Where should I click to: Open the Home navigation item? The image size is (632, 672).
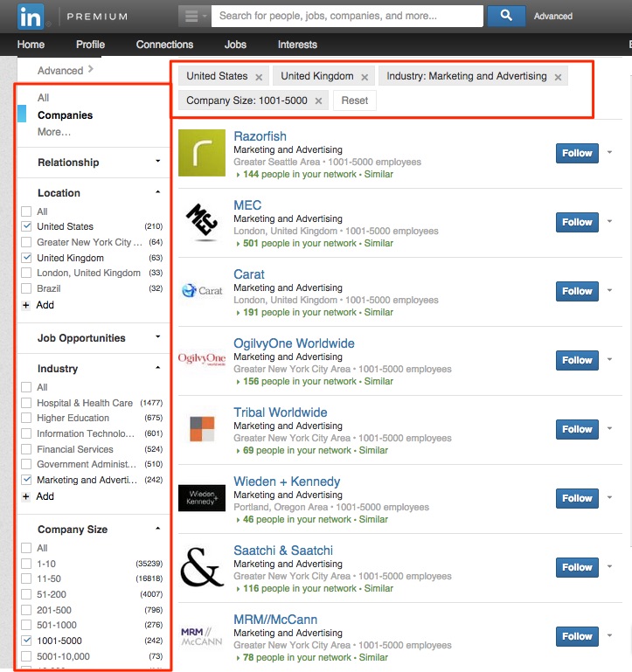(31, 45)
